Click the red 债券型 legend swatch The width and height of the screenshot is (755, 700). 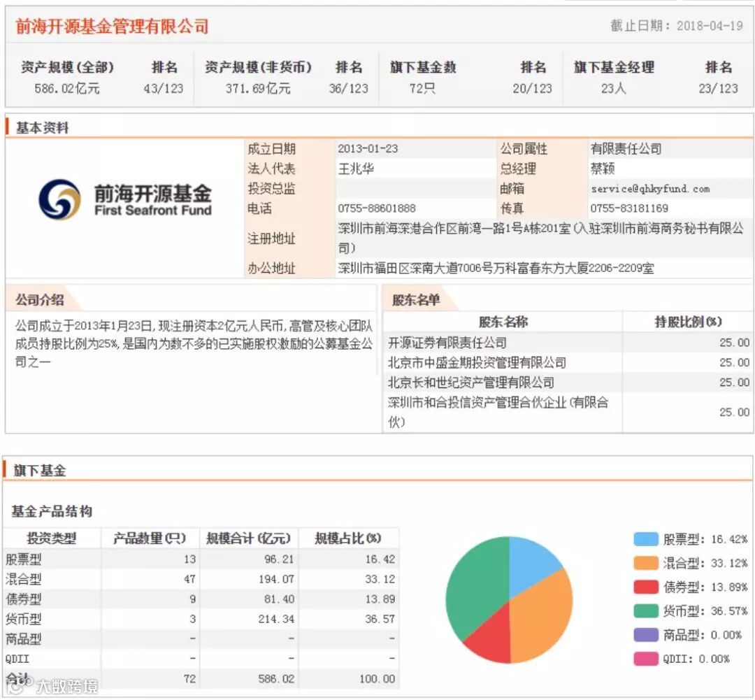tap(646, 587)
